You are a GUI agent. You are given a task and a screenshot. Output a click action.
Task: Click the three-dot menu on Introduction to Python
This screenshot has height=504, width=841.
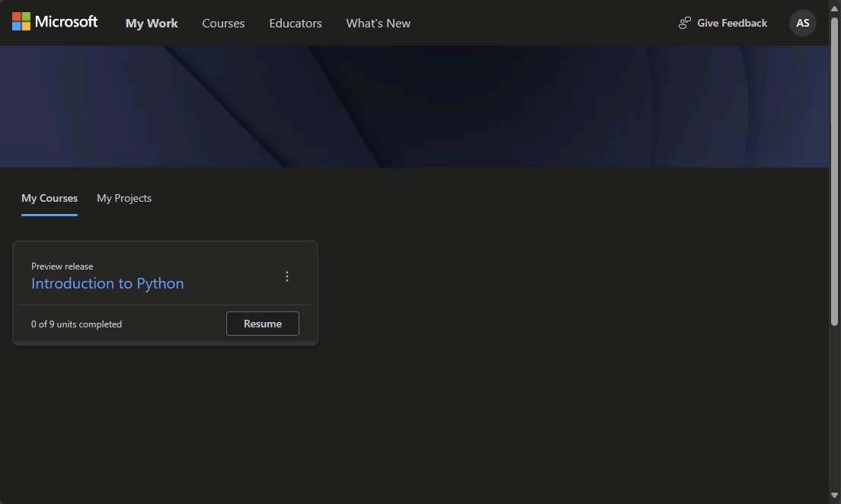[287, 276]
